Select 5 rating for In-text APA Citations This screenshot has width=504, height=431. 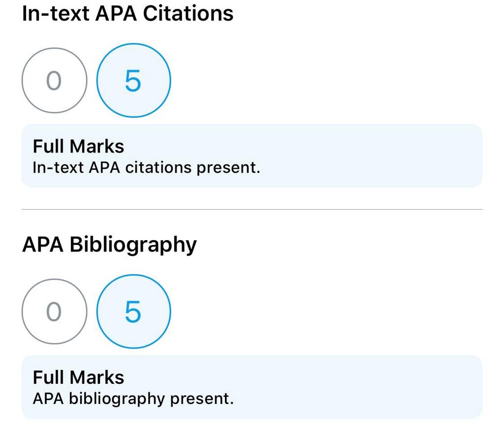(133, 80)
